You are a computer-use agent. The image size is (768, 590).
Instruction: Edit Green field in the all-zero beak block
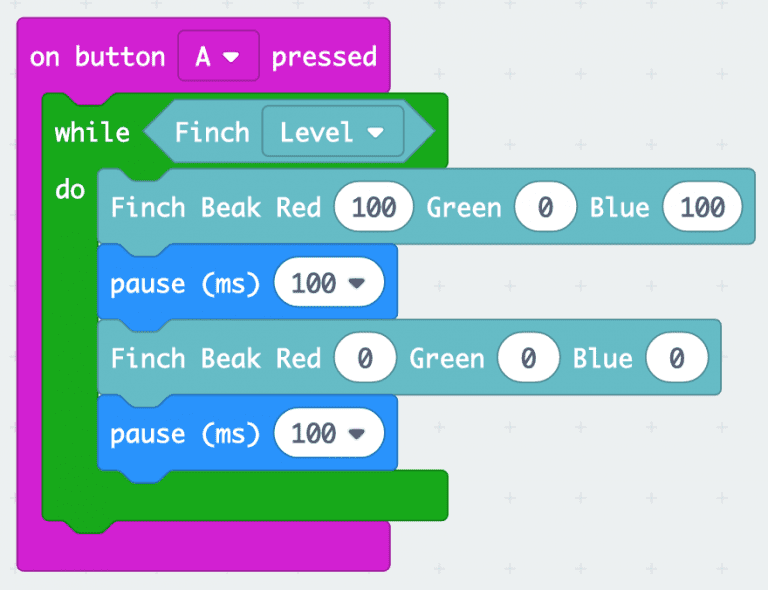529,358
